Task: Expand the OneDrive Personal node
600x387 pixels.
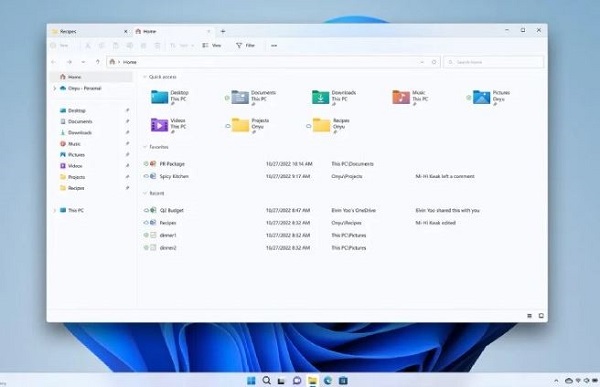Action: [x=54, y=88]
